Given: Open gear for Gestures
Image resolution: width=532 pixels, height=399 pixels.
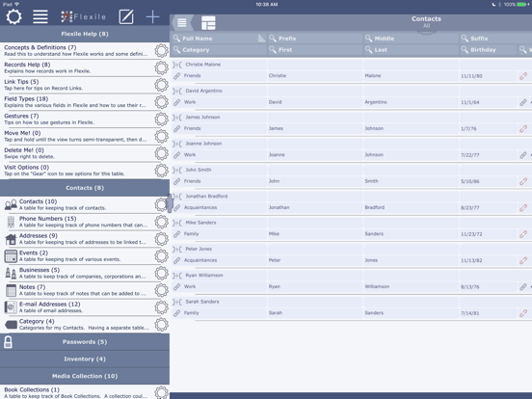Looking at the screenshot, I should click(162, 120).
